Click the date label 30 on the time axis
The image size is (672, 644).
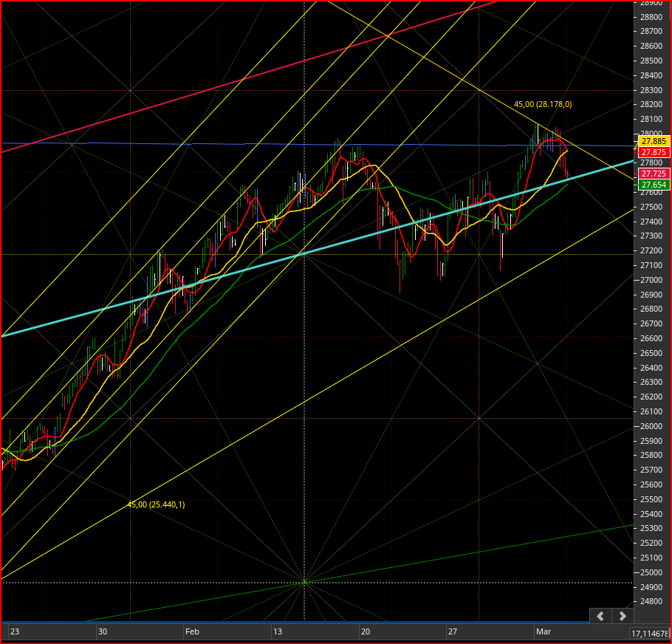(103, 631)
